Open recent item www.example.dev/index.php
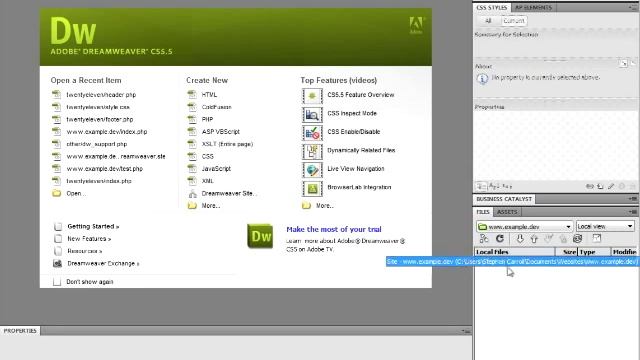This screenshot has width=640, height=360. pos(107,131)
